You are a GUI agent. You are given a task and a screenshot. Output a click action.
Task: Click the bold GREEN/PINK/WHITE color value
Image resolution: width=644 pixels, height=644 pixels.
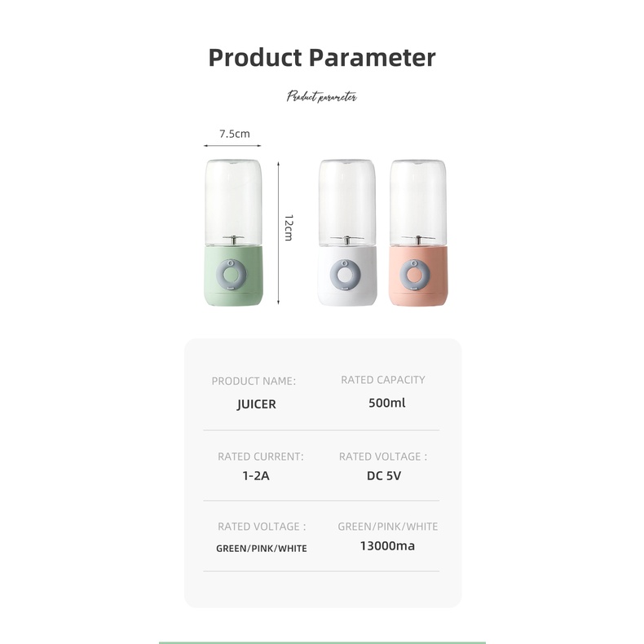click(261, 549)
